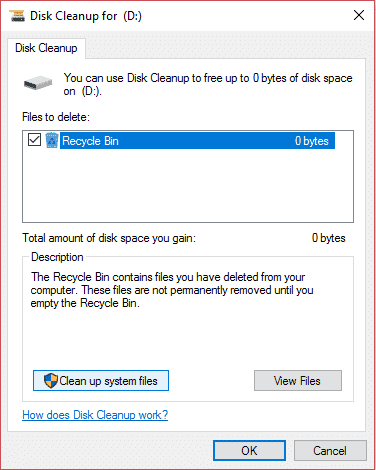This screenshot has width=376, height=470.
Task: Click the Disk Cleanup title bar icon
Action: [x=17, y=16]
